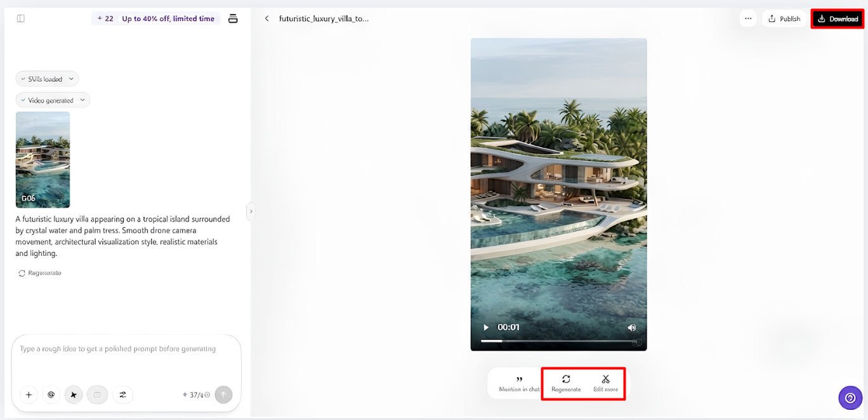Screen dimensions: 868x420
Task: Toggle picture-in-picture on the video
Action: tap(636, 343)
